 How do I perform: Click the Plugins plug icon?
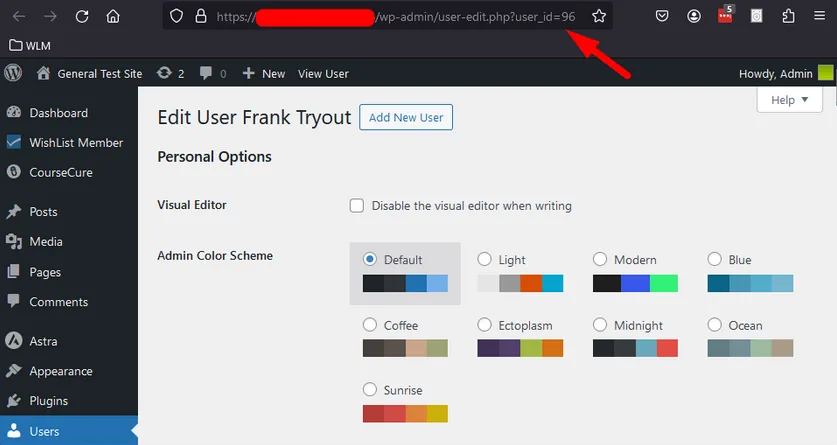[x=14, y=401]
